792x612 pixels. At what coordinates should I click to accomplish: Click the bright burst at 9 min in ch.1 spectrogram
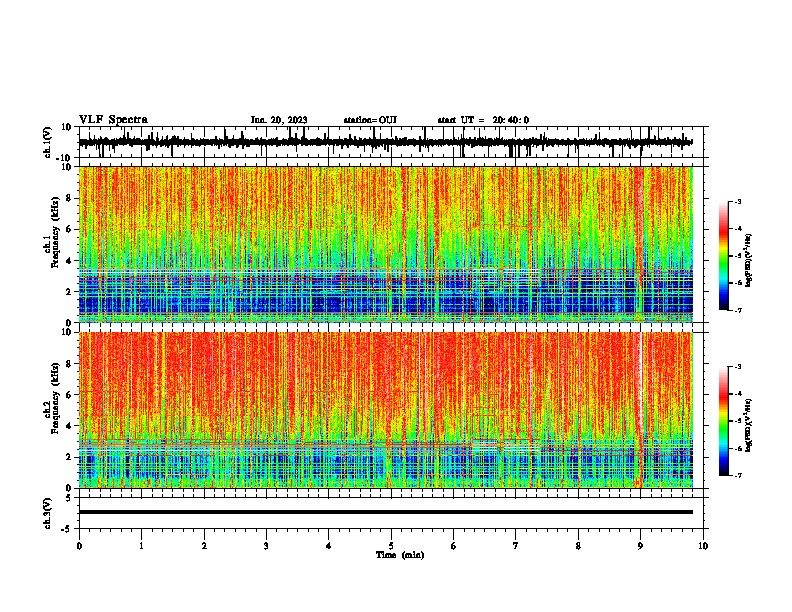click(x=639, y=244)
